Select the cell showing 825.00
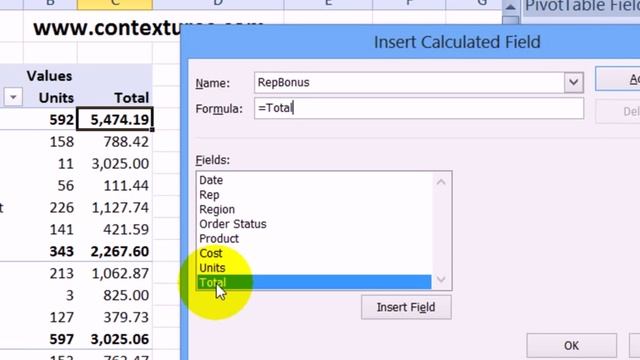Image resolution: width=640 pixels, height=360 pixels. [x=115, y=296]
